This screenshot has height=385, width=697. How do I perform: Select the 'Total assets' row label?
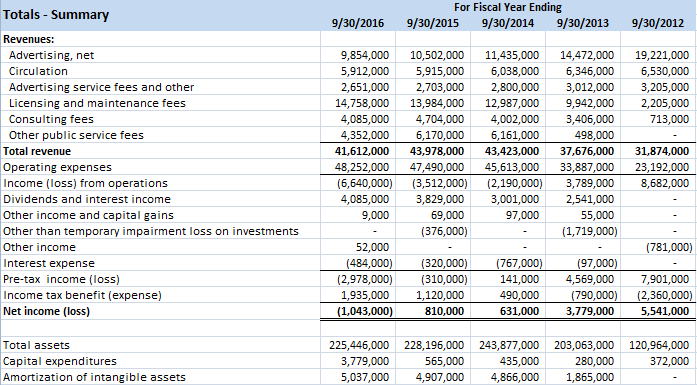coord(36,345)
